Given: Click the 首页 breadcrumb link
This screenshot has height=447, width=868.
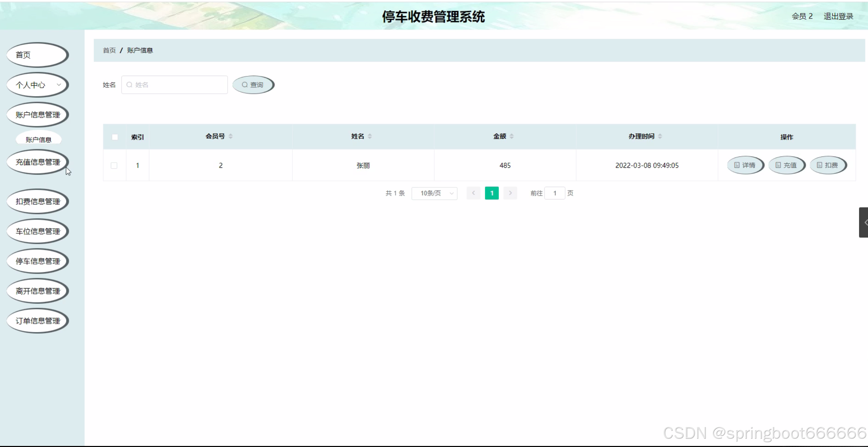Looking at the screenshot, I should [x=109, y=51].
